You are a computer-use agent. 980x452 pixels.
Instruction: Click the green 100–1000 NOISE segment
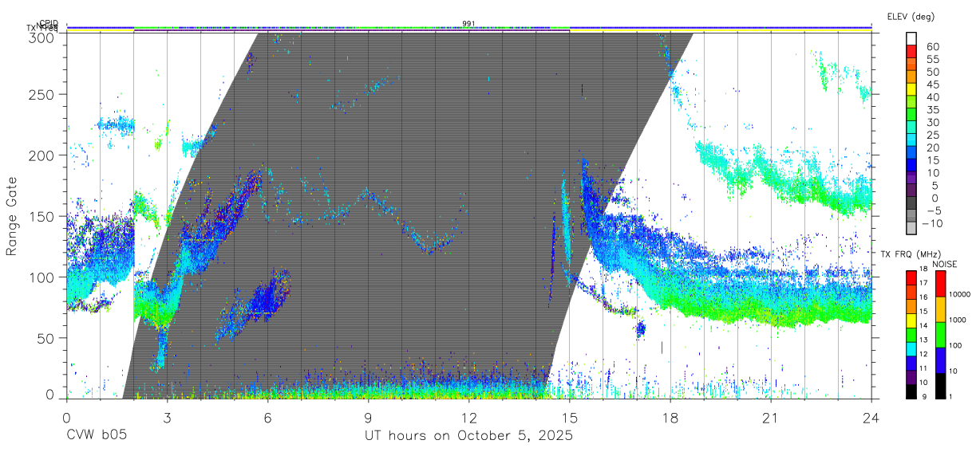[941, 334]
